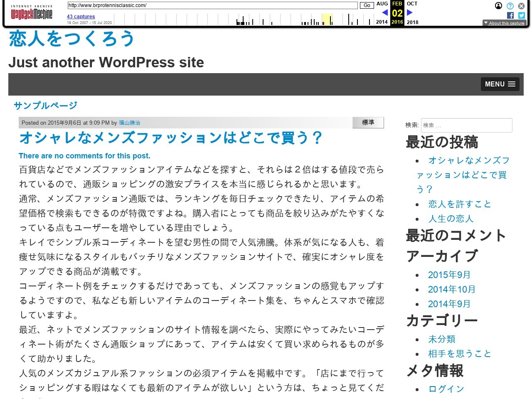Viewport: 532px width, 399px height.
Task: Click the highlighted 2016 timeline marker
Action: (327, 20)
